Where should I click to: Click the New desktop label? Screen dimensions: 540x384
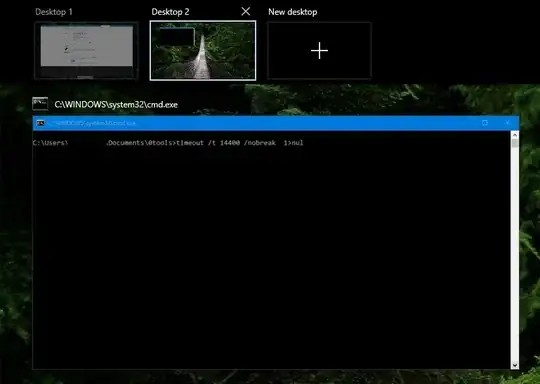click(293, 12)
